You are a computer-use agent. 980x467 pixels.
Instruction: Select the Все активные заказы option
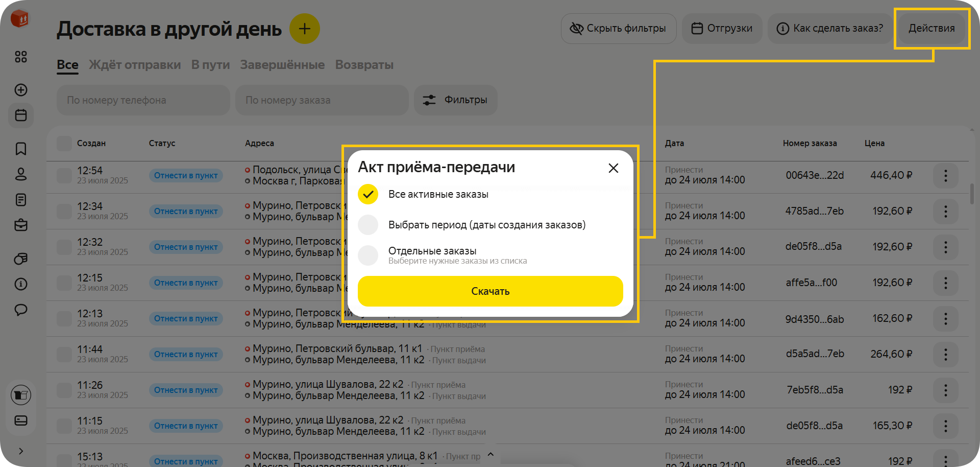(x=368, y=194)
